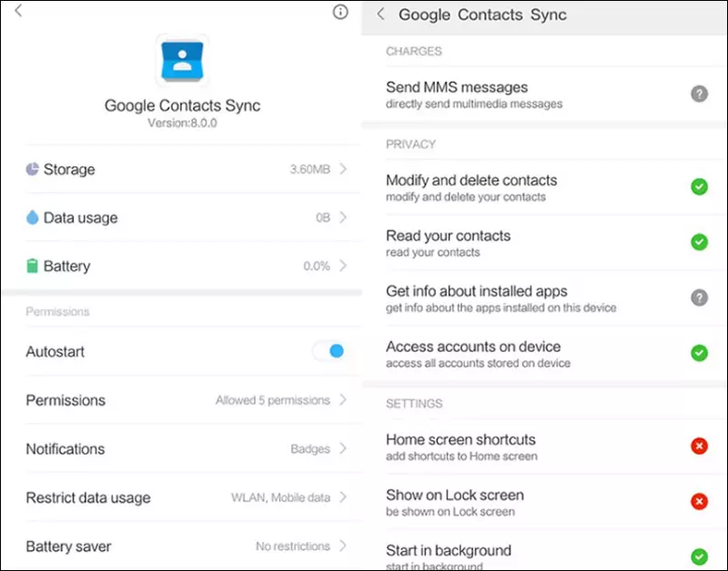Go back from the Google Contacts Sync permissions list
This screenshot has width=728, height=571.
pos(380,15)
